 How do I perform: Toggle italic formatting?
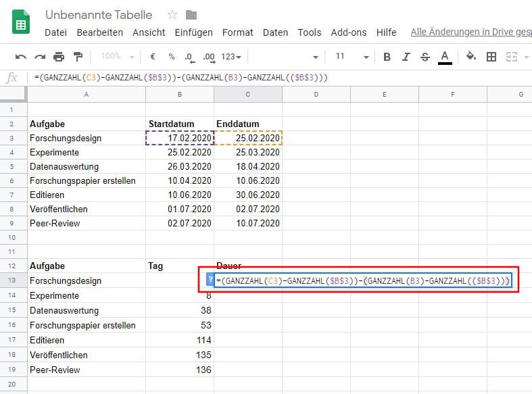(x=406, y=57)
